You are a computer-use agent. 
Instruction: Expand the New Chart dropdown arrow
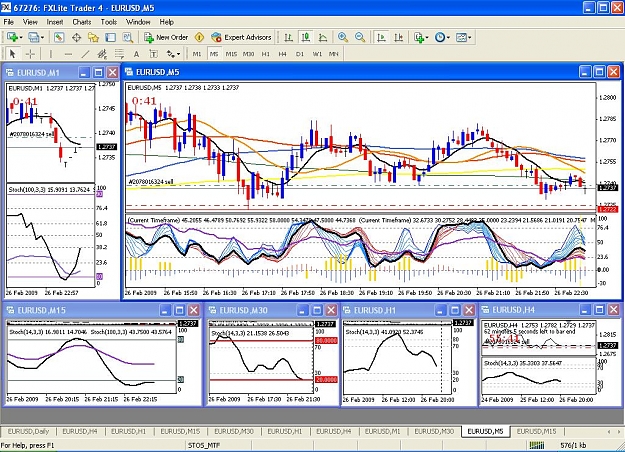point(21,37)
